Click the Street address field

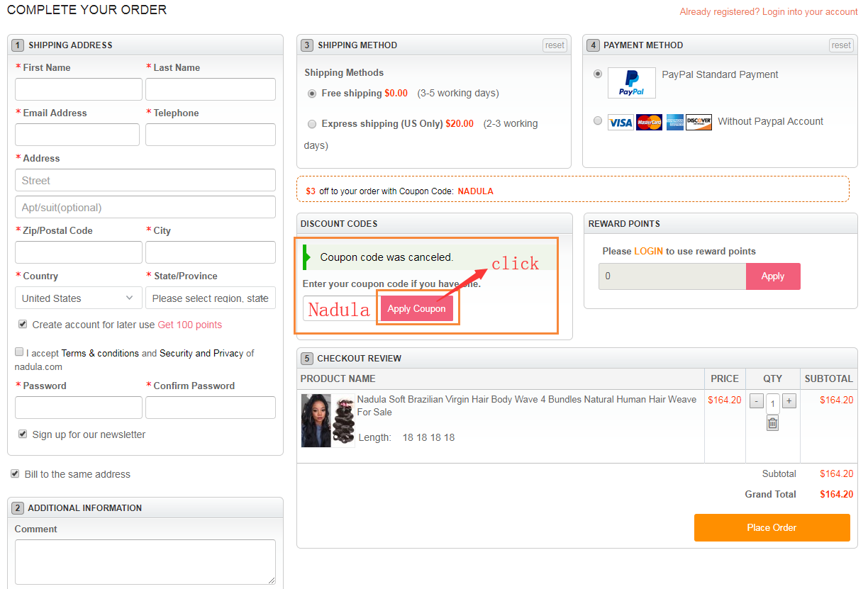tap(145, 180)
